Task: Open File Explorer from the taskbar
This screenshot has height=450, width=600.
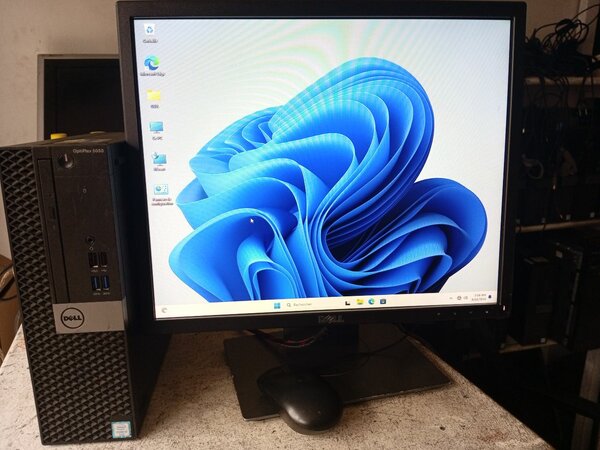Action: (360, 302)
